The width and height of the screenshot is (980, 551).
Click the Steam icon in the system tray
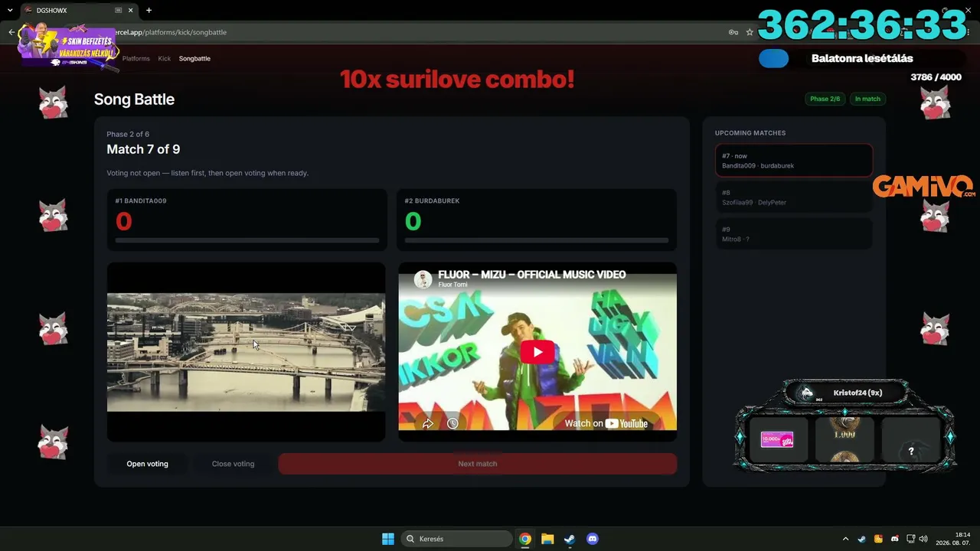pyautogui.click(x=861, y=539)
